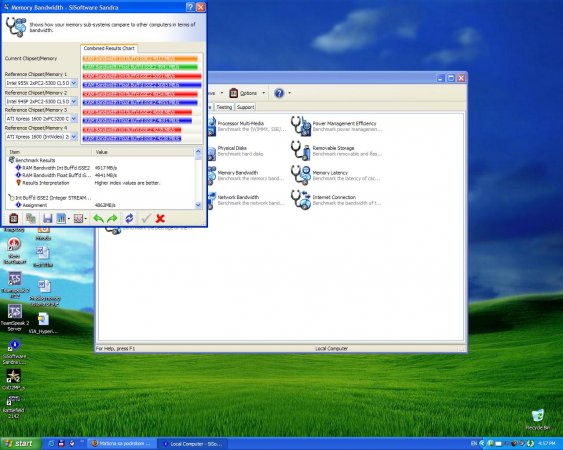
Task: Refresh the benchmark with blue arrows icon
Action: 129,218
